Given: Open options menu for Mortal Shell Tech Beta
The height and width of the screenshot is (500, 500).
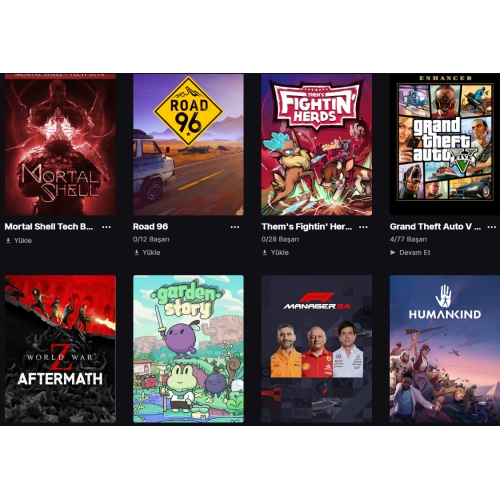Looking at the screenshot, I should pos(106,227).
